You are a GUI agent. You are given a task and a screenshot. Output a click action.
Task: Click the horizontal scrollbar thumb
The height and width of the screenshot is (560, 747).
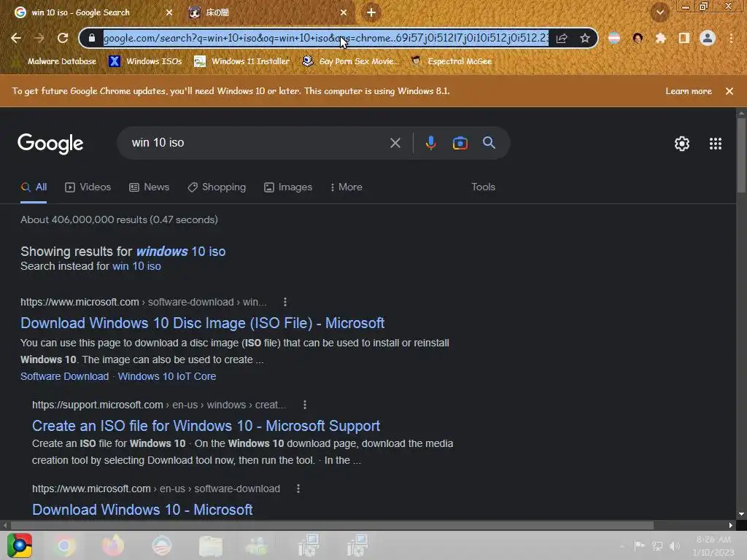tap(333, 525)
